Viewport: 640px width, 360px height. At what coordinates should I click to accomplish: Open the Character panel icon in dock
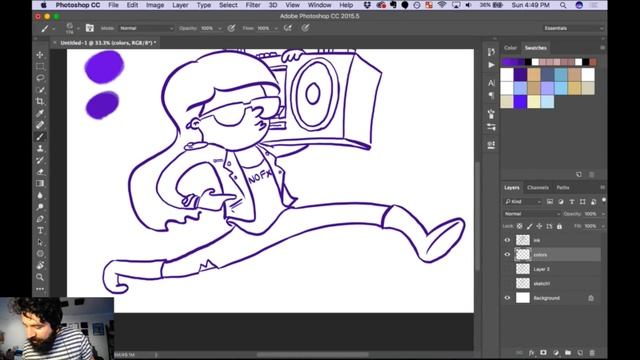(491, 83)
